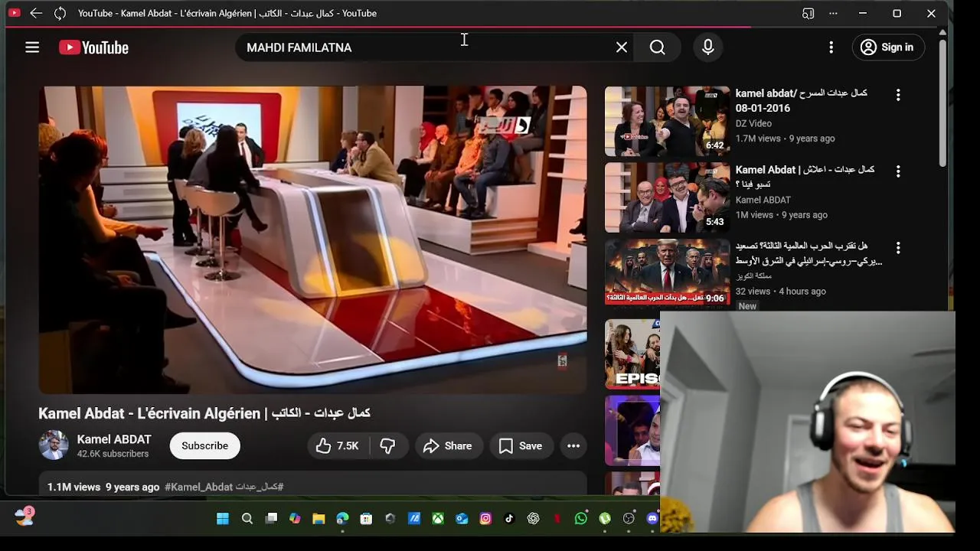Image resolution: width=980 pixels, height=551 pixels.
Task: Share the Kamel Abdat video
Action: coord(447,445)
